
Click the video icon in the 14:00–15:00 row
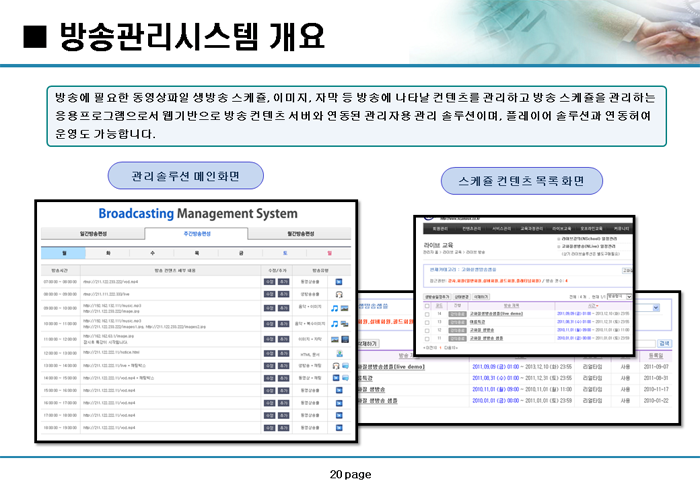point(336,378)
